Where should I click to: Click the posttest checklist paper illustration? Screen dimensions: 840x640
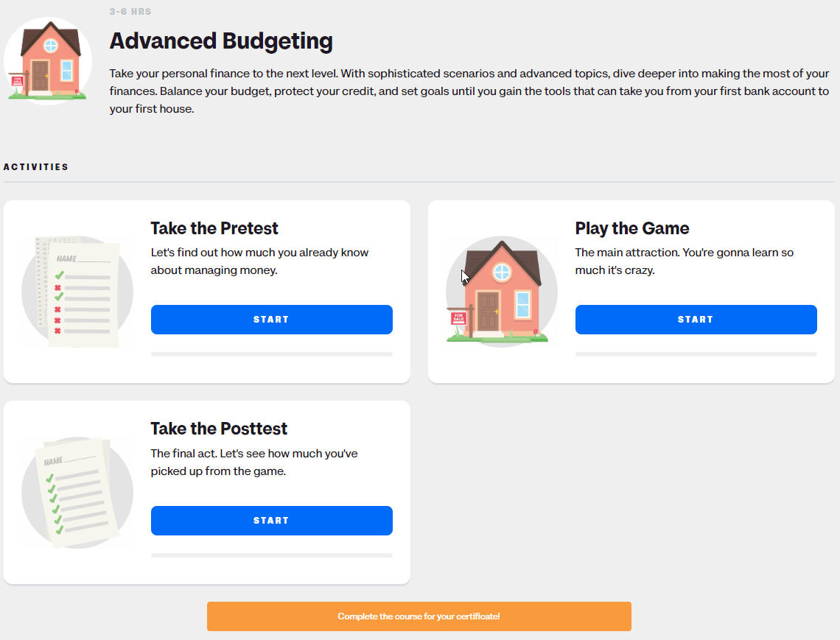tap(77, 492)
